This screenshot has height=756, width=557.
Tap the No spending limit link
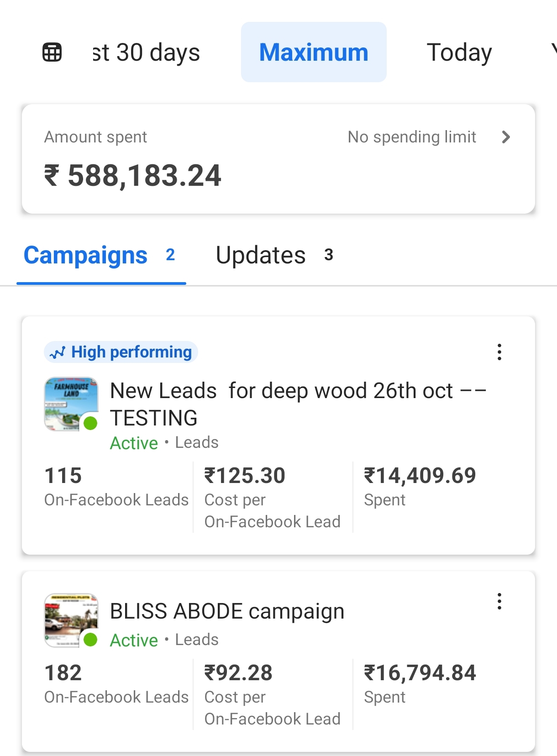point(412,137)
